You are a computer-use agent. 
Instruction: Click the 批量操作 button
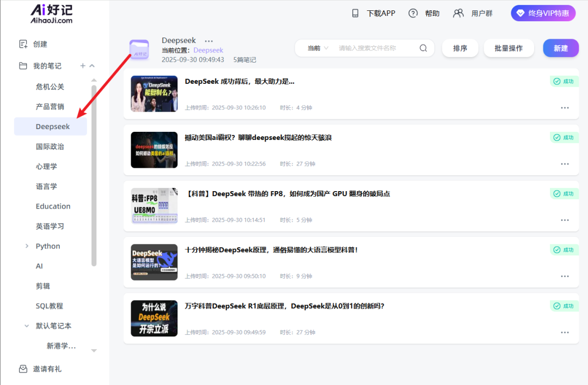508,48
